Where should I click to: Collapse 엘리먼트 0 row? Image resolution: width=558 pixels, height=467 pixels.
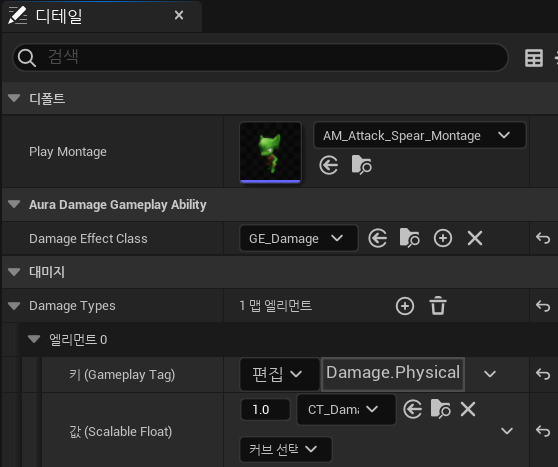[x=34, y=339]
